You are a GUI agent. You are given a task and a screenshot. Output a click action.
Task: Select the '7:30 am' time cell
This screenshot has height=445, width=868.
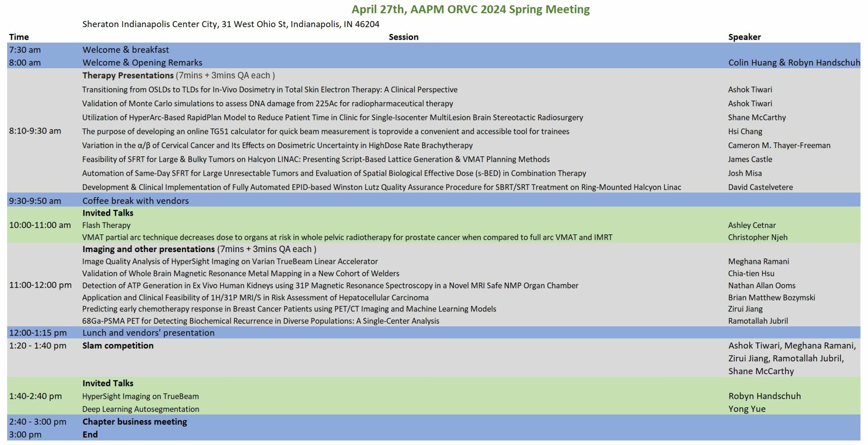[x=25, y=50]
